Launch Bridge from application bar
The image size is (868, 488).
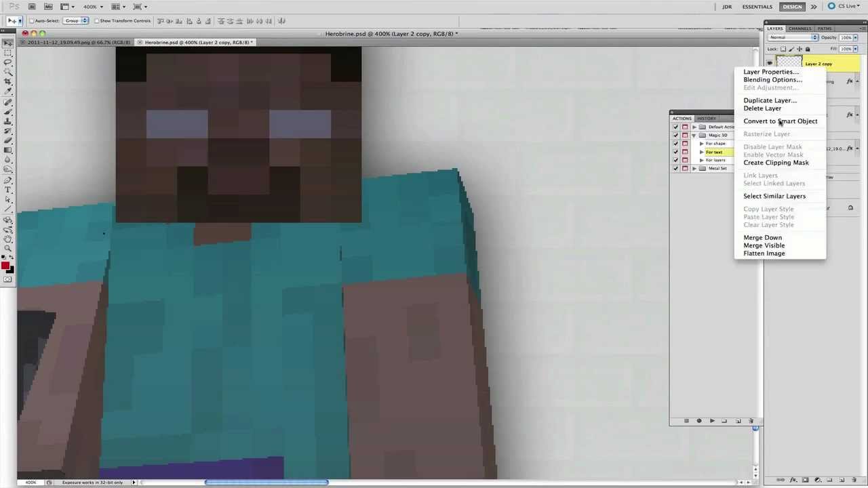33,7
